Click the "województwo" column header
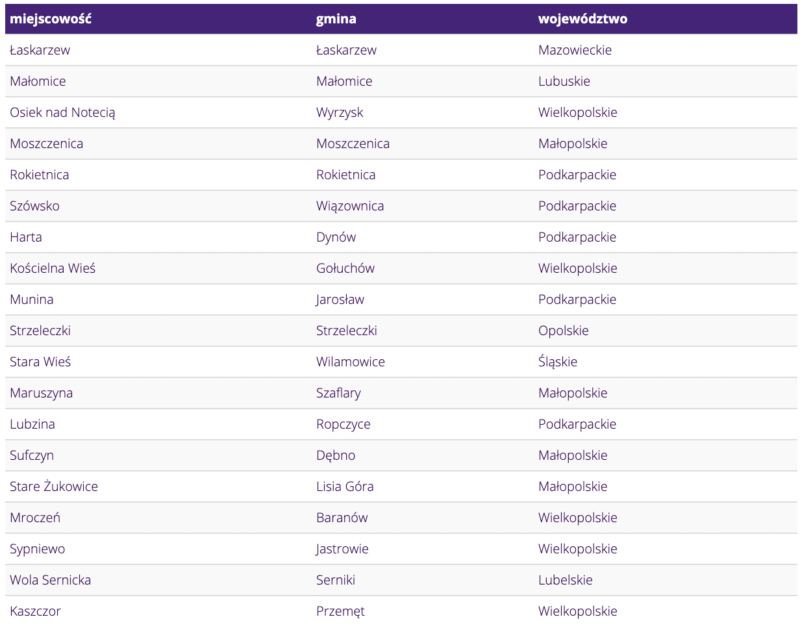The height and width of the screenshot is (630, 800). click(x=582, y=19)
